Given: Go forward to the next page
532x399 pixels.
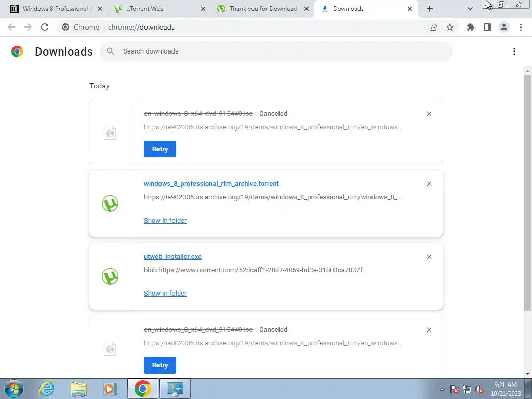Looking at the screenshot, I should click(28, 27).
